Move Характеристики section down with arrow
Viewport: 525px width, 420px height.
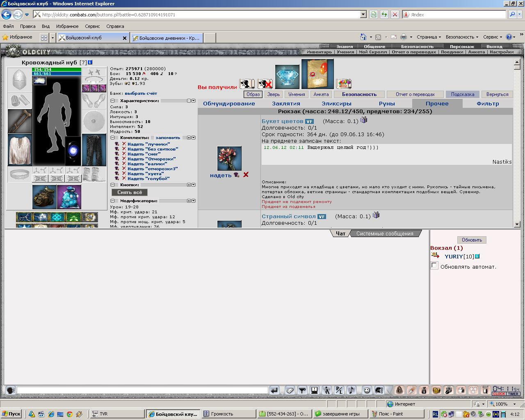194,100
